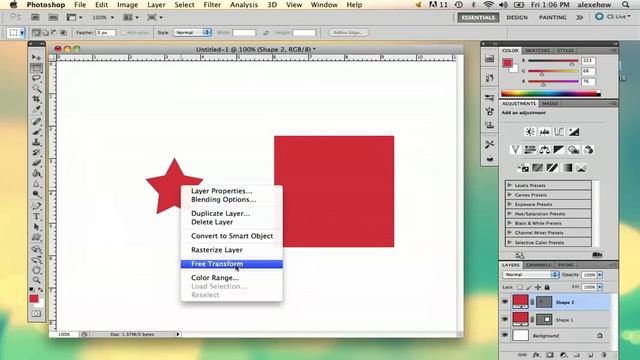Open CS Live button
The height and width of the screenshot is (360, 640).
(x=612, y=17)
